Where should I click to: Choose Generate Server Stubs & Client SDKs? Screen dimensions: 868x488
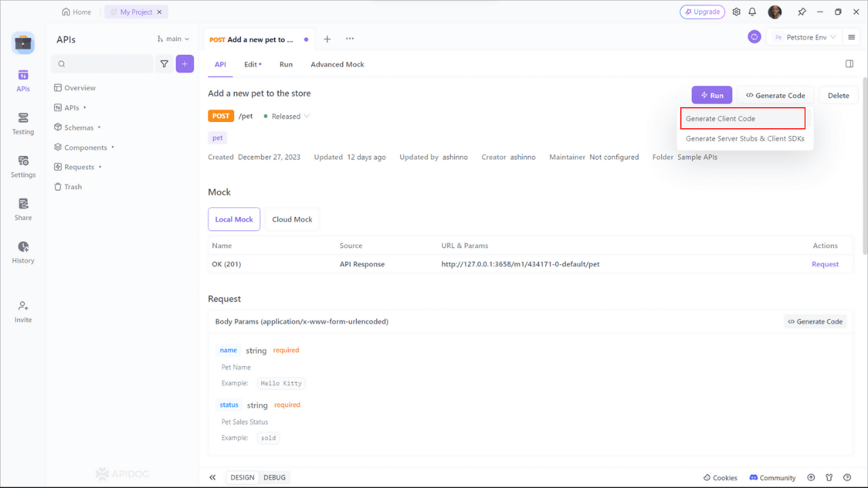745,138
